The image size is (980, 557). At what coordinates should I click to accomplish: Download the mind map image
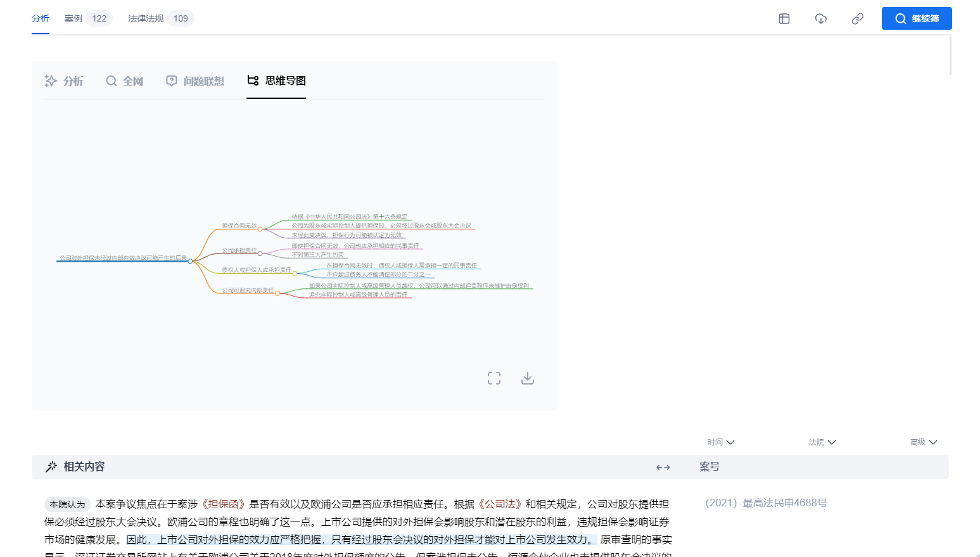pyautogui.click(x=528, y=378)
